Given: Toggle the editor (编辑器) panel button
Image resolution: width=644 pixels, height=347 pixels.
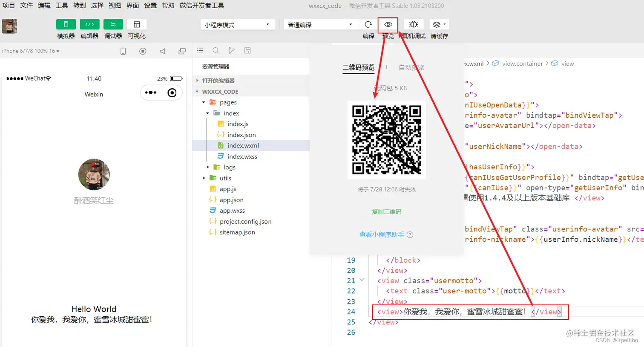Looking at the screenshot, I should pos(89,24).
